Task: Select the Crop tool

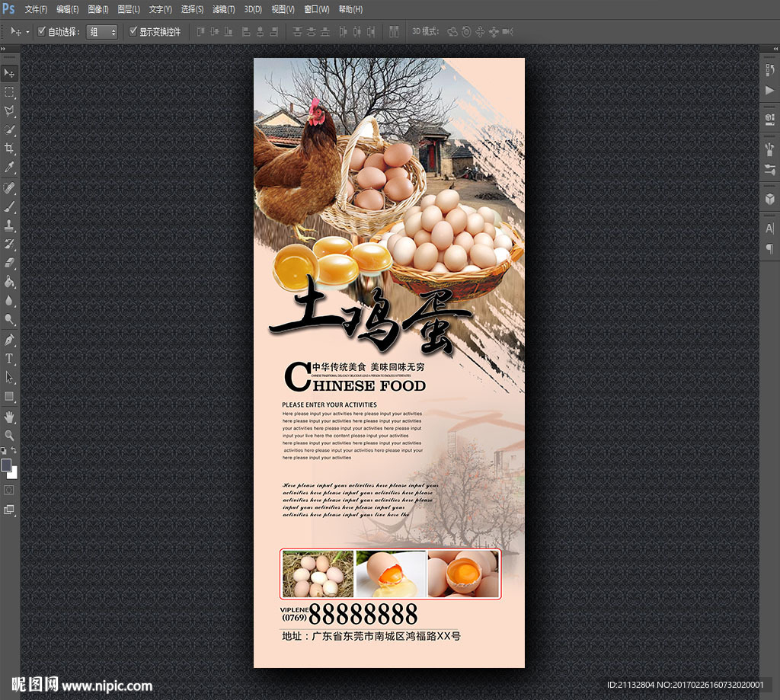Action: [9, 149]
